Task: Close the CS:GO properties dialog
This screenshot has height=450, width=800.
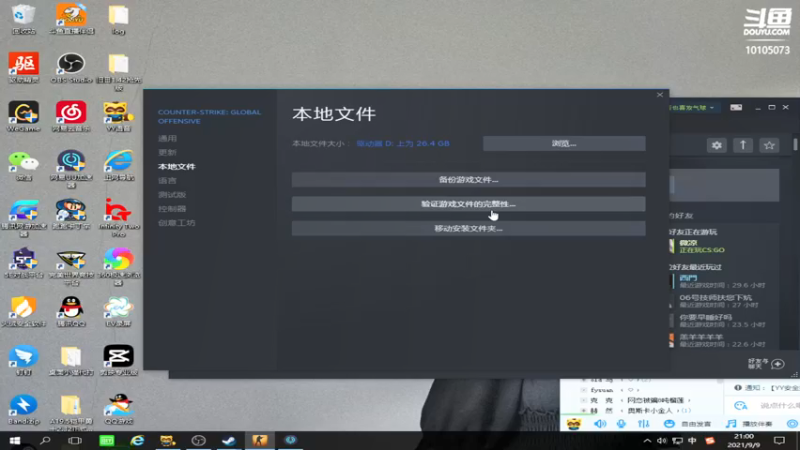Action: [x=660, y=95]
